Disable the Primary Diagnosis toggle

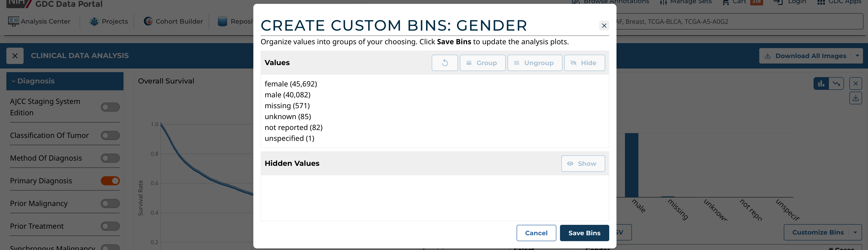[110, 181]
